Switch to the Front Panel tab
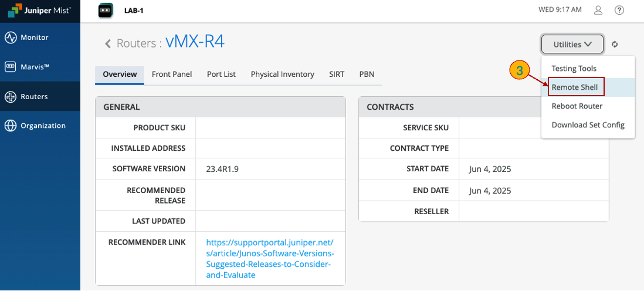 tap(172, 75)
